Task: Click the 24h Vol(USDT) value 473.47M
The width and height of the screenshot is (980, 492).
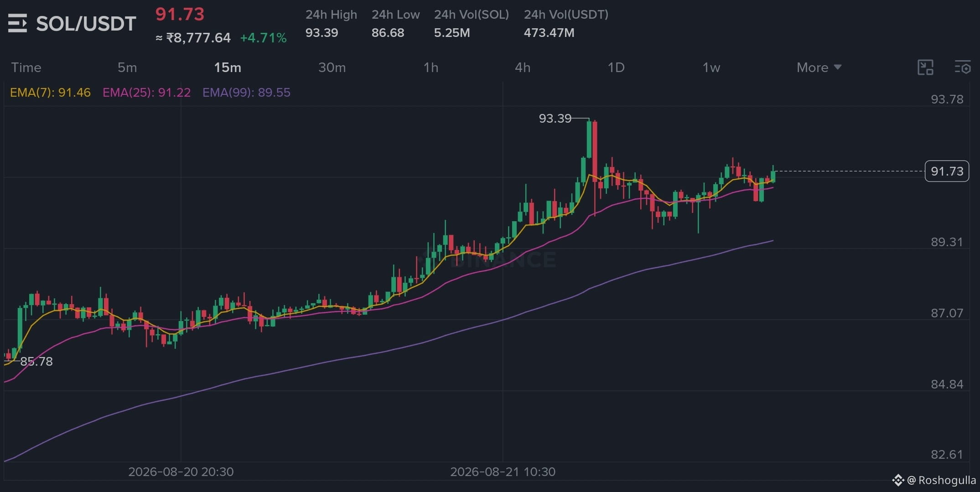Action: click(549, 33)
